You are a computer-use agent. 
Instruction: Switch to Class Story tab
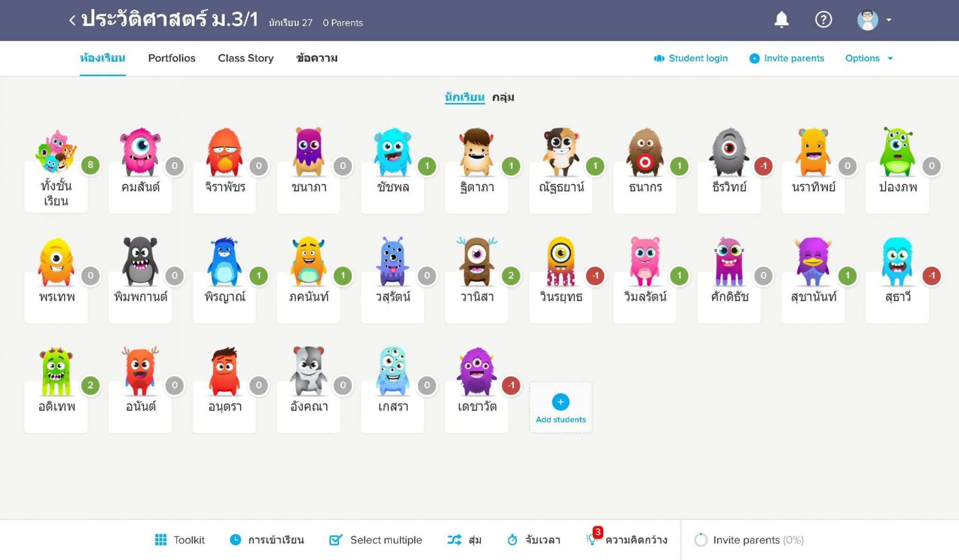(246, 58)
